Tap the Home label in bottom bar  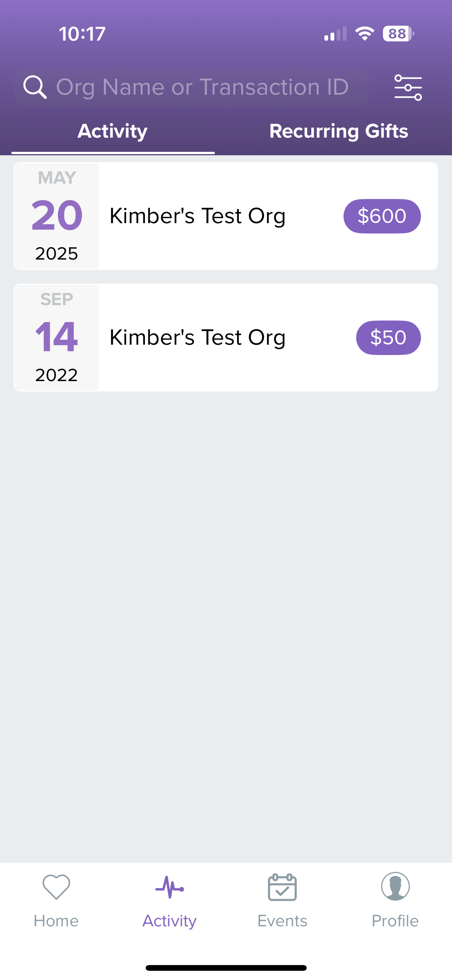(x=56, y=921)
